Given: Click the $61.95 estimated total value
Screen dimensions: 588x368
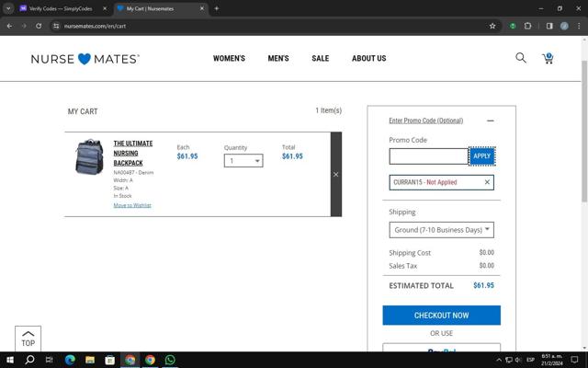Looking at the screenshot, I should tap(483, 285).
